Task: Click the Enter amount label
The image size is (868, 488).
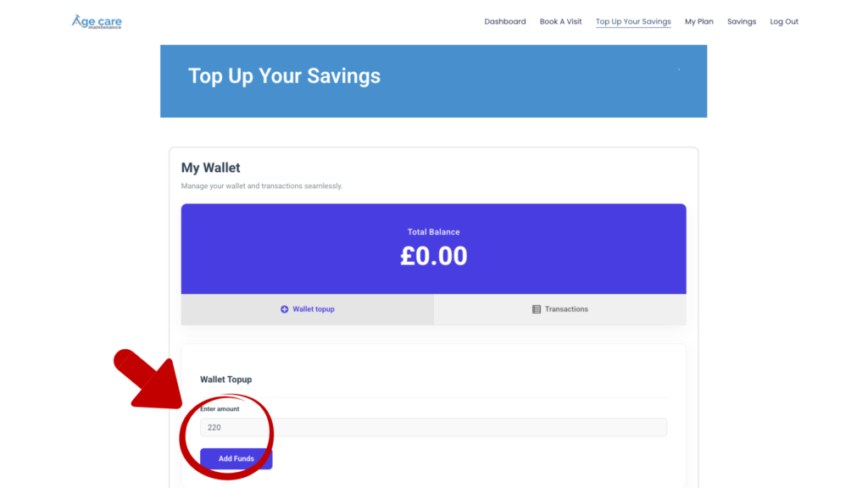Action: [x=220, y=409]
